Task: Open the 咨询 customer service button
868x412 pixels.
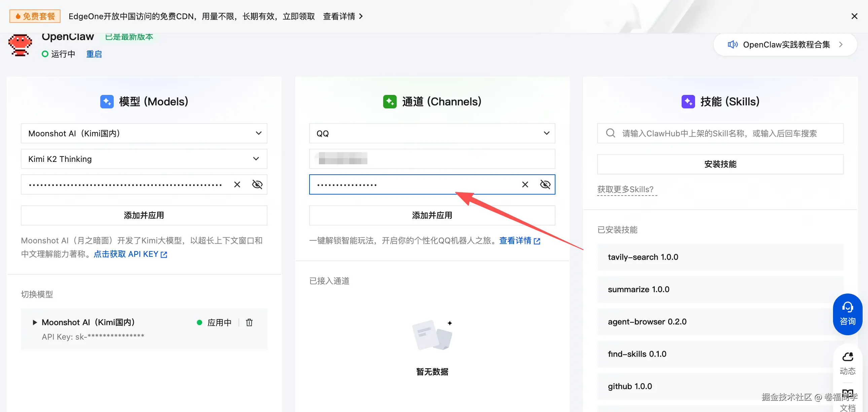Action: point(847,314)
